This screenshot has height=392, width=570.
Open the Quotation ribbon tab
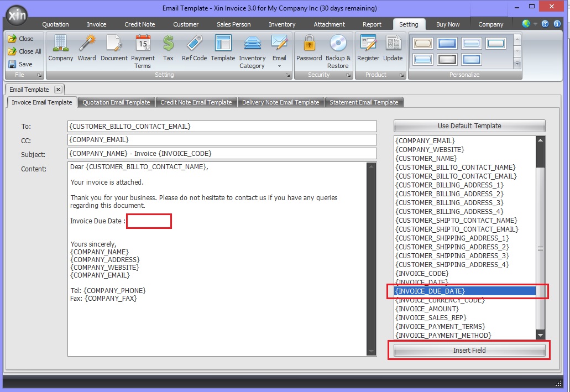[55, 24]
